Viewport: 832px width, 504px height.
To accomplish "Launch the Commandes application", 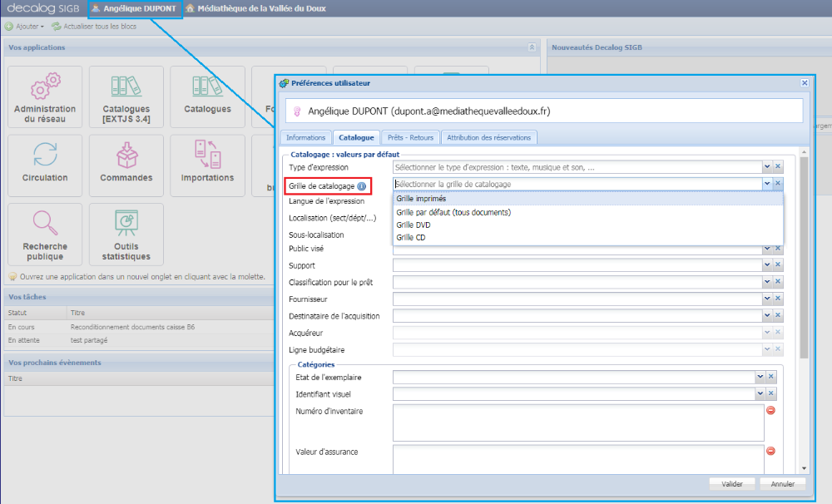I will 126,165.
